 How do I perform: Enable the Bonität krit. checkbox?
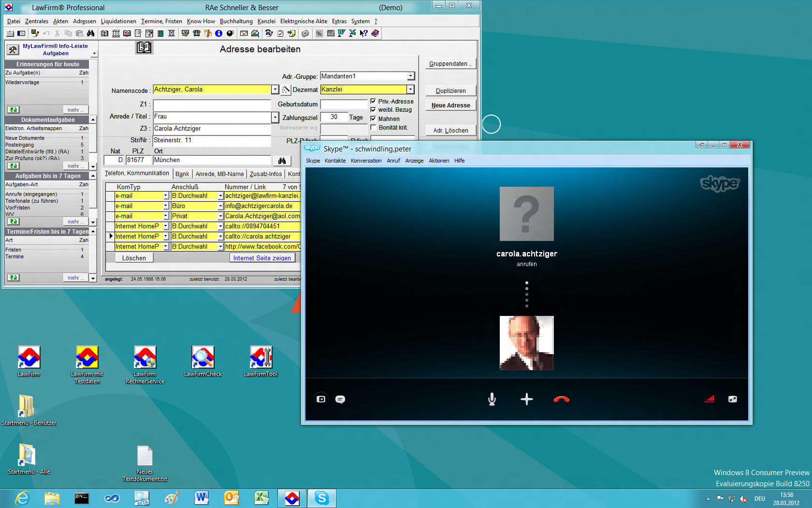pos(373,128)
